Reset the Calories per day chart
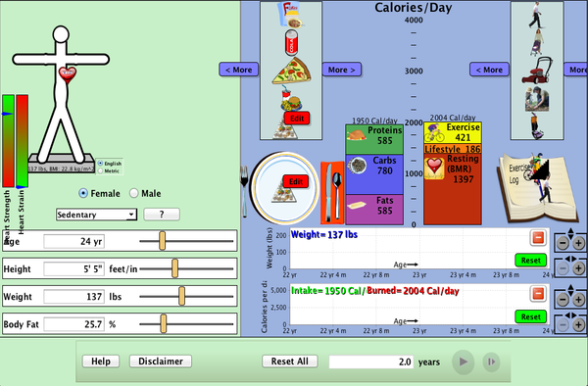 [x=530, y=317]
